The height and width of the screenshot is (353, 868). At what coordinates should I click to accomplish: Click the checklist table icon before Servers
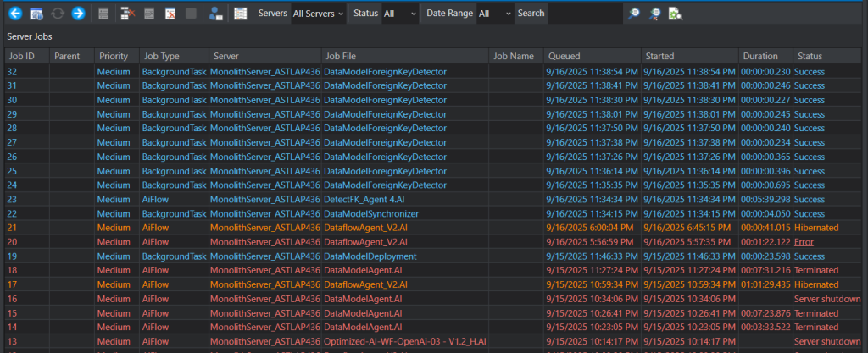(240, 14)
